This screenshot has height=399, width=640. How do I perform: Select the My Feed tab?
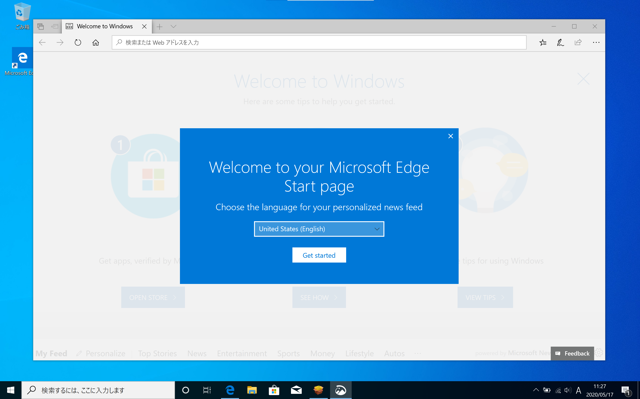(x=51, y=353)
